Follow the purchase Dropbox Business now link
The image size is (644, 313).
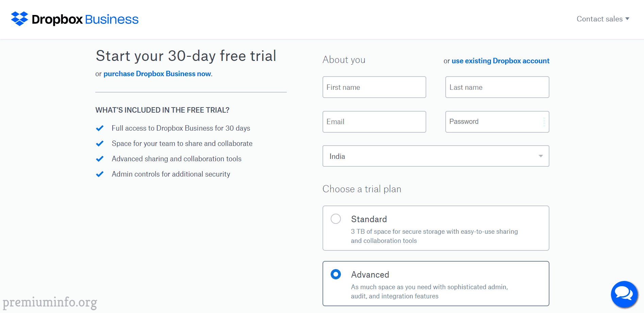click(x=157, y=74)
